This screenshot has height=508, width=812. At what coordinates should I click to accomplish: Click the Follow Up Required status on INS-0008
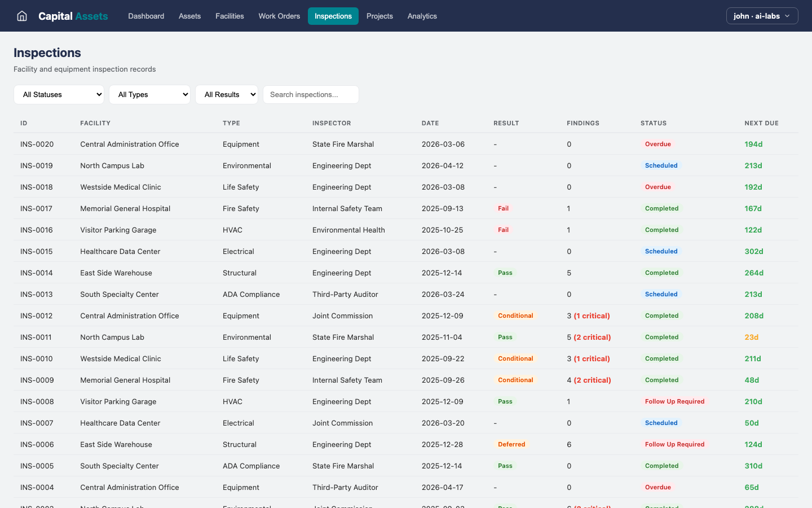click(674, 401)
